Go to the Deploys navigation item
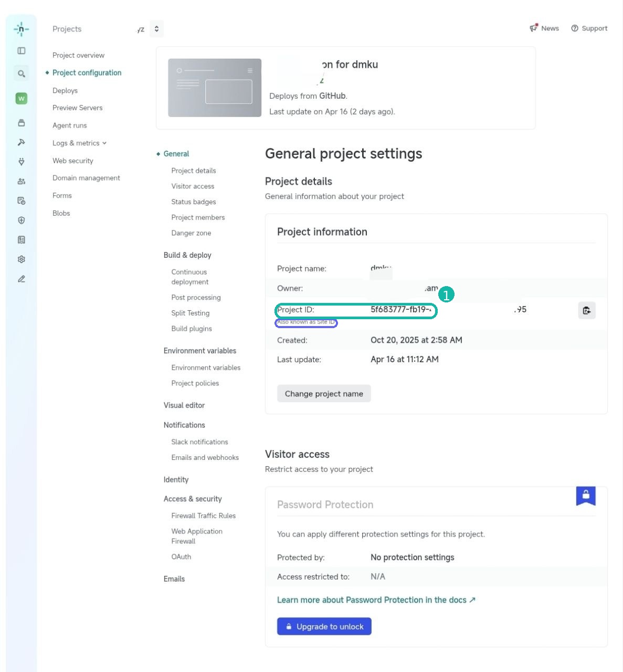 65,90
